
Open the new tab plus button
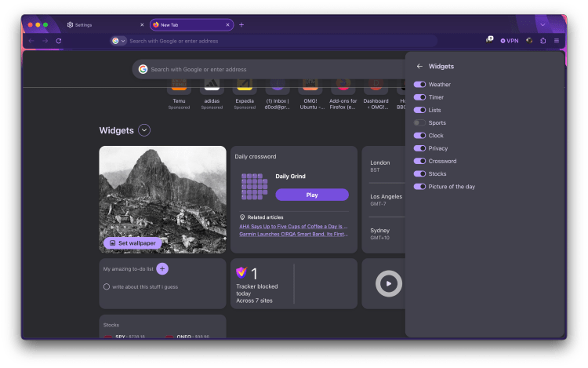coord(241,25)
